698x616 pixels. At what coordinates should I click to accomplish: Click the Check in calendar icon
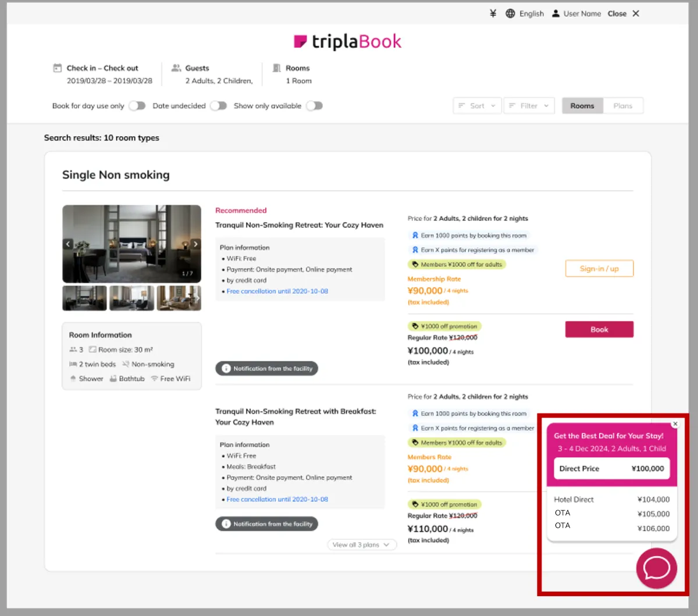click(57, 68)
